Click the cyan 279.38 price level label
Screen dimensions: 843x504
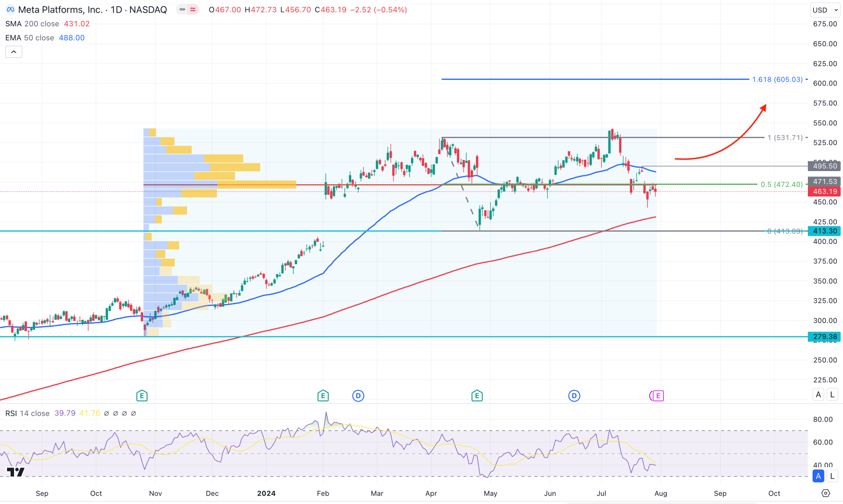click(x=824, y=337)
